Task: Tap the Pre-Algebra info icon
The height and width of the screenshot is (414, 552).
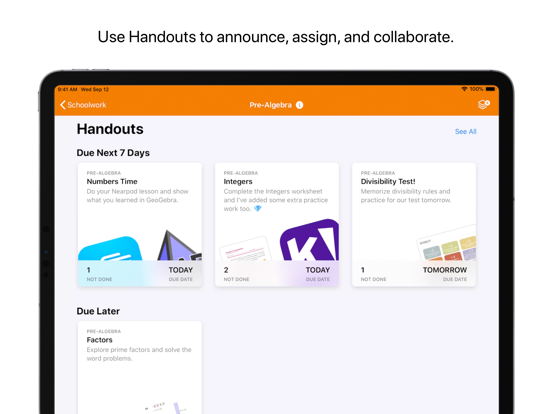Action: point(300,105)
